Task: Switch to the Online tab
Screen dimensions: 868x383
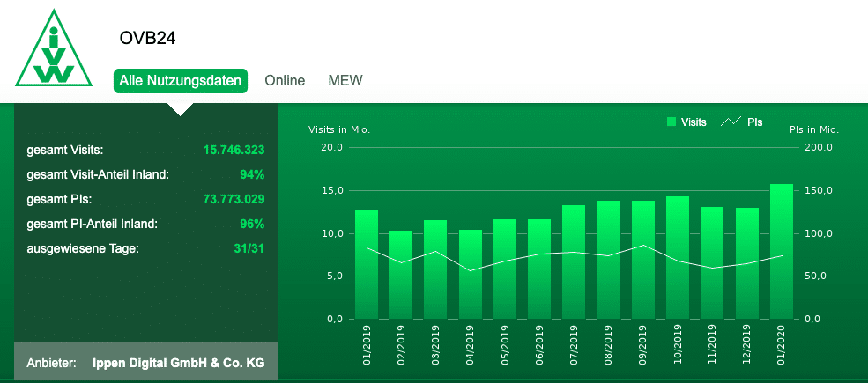Action: pos(285,81)
